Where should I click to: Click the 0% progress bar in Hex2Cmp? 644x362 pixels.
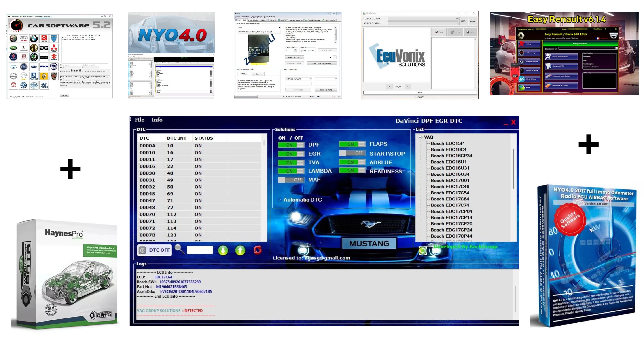point(420,93)
